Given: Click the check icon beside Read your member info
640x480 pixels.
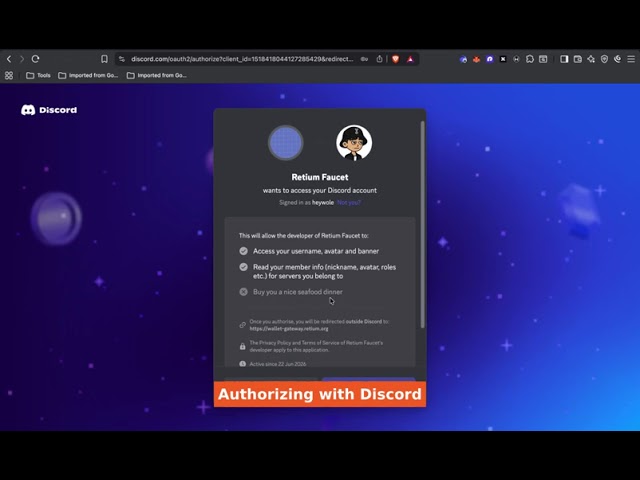Looking at the screenshot, I should pos(243,267).
